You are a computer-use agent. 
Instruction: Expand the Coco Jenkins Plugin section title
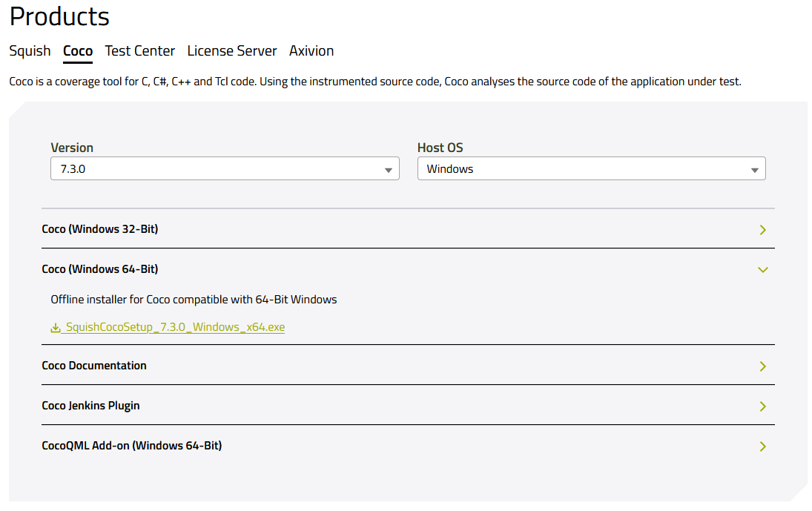point(90,406)
